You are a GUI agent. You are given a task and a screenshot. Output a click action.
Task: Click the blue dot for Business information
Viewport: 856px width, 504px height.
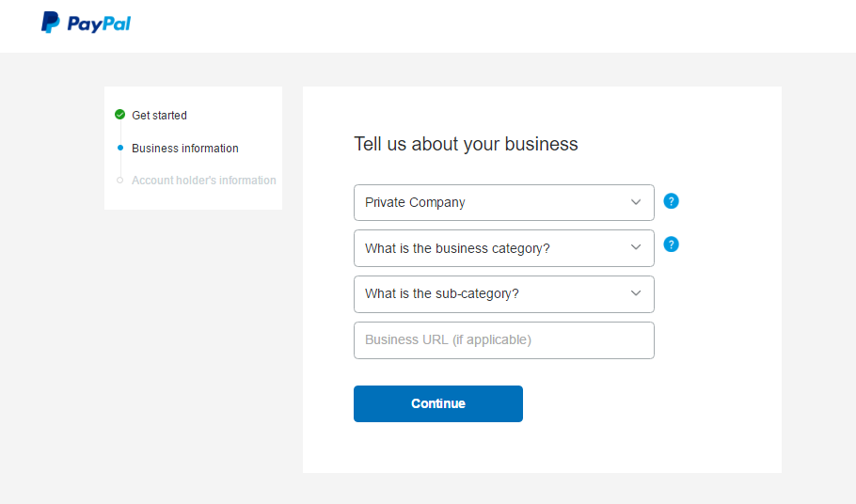120,148
